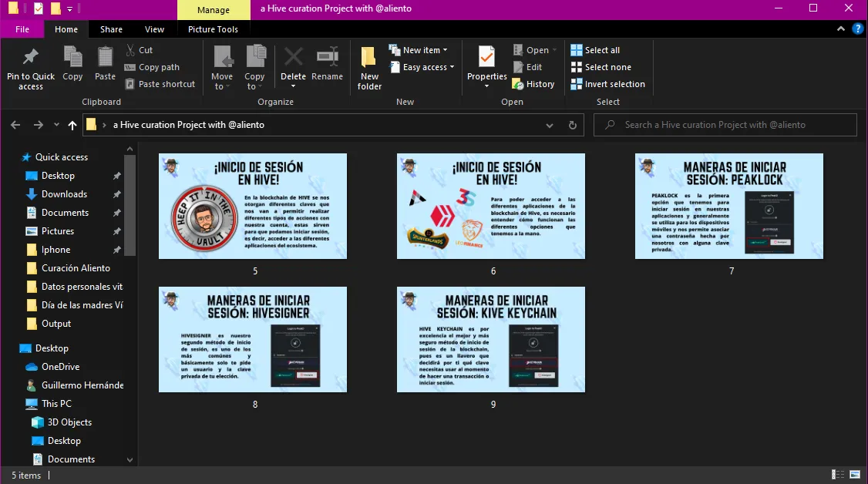Go up one folder level
This screenshot has height=484, width=868.
pos(72,125)
